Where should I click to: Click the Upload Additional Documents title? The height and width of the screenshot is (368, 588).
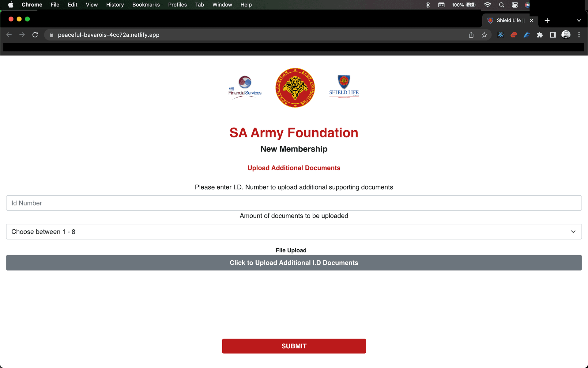[x=294, y=168]
